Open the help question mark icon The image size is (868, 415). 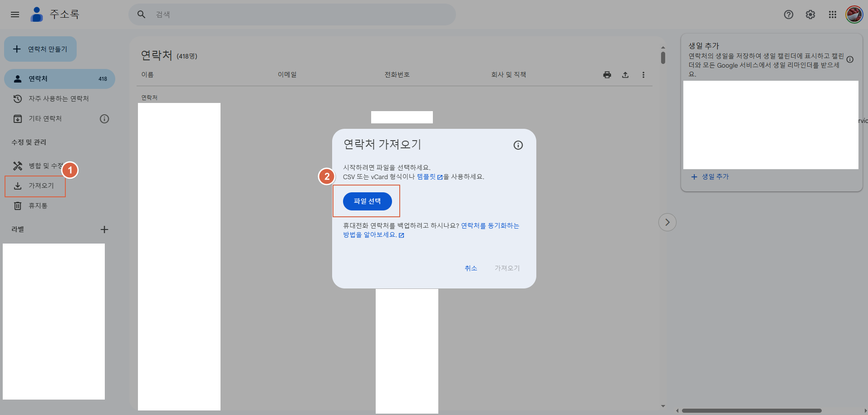pos(789,15)
